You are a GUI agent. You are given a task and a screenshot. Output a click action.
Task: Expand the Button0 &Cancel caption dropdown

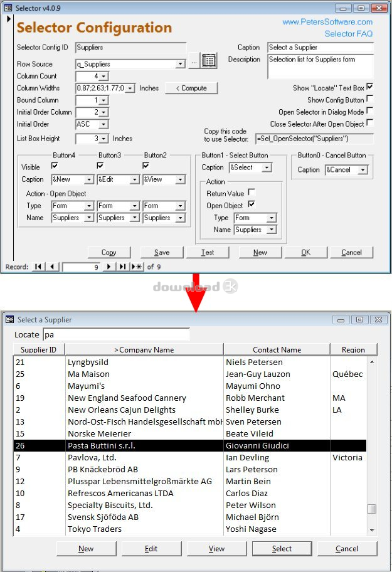tap(363, 170)
